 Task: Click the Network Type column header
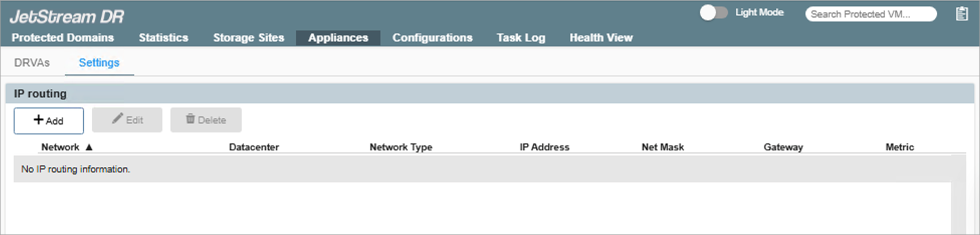401,147
